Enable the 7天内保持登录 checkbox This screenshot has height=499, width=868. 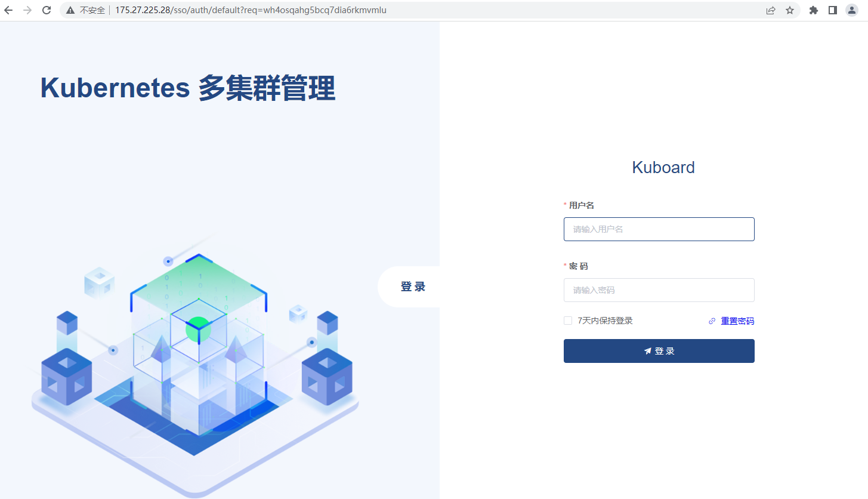tap(568, 321)
